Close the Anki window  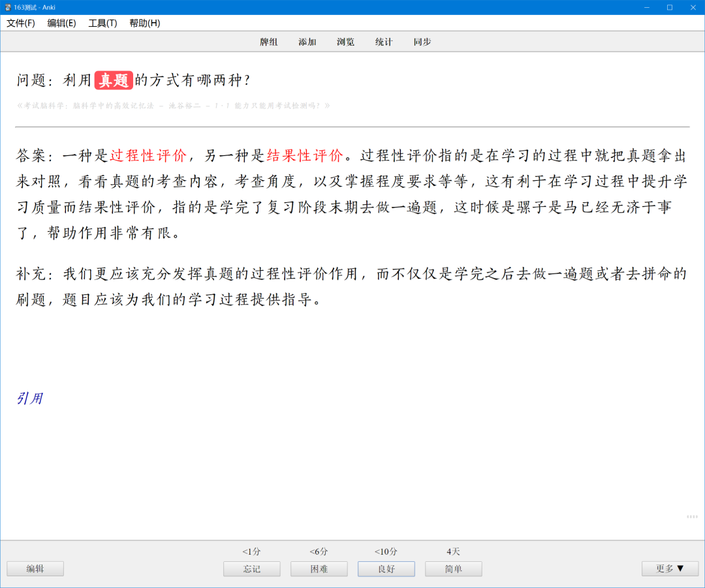693,7
